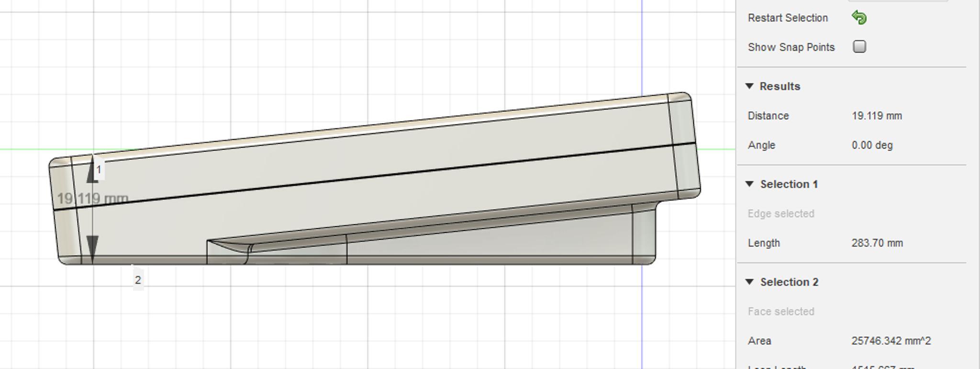Click the Distance value 19.119 mm in panel
Viewport: 980px width, 369px height.
pyautogui.click(x=877, y=116)
